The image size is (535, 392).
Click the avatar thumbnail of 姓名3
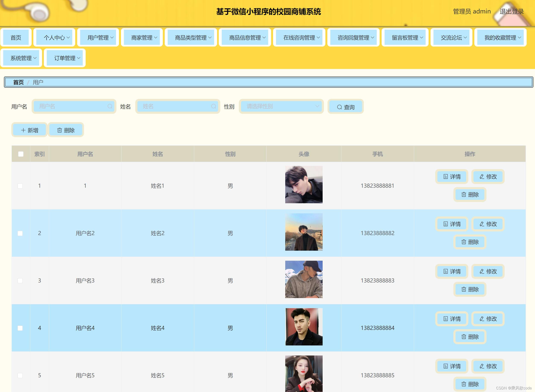pos(304,279)
